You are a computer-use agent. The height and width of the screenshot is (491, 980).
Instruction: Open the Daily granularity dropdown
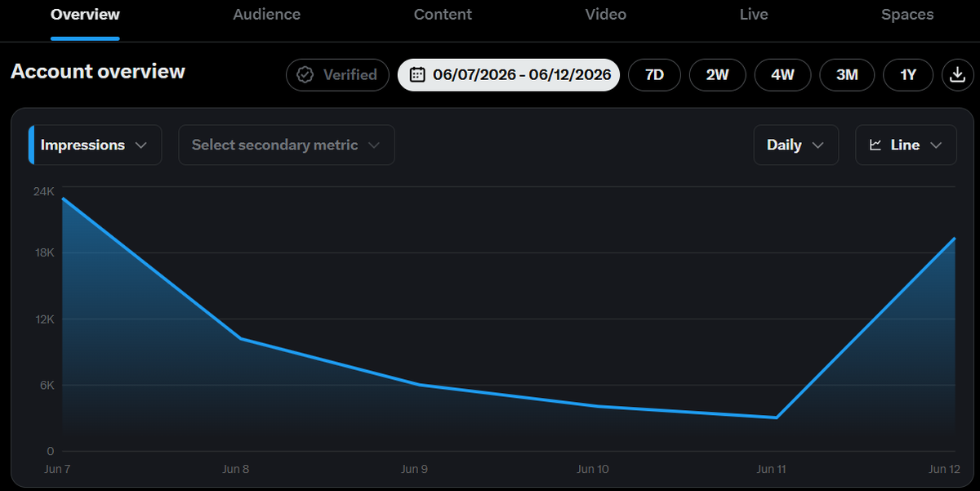[796, 145]
